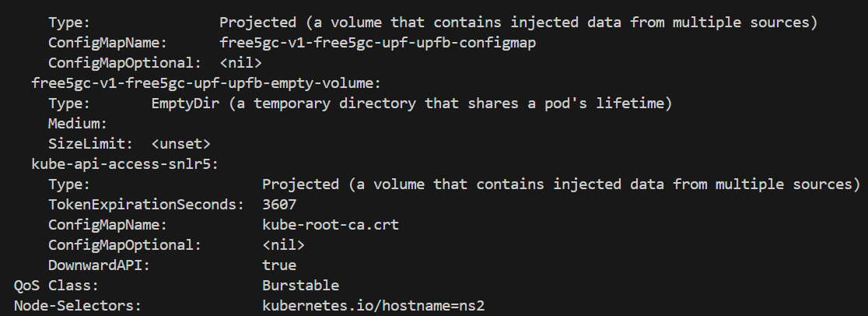Click the second ConfigMapOptional <nil> value
This screenshot has height=316, width=868.
[283, 245]
